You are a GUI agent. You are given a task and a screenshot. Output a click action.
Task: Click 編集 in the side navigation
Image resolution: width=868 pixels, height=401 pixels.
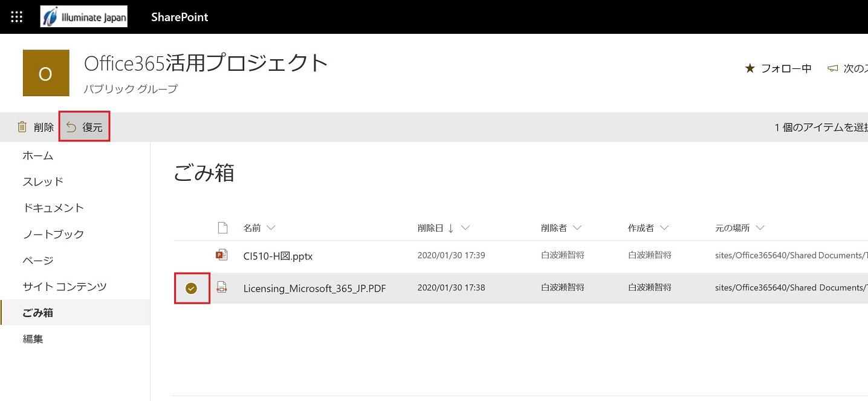click(x=33, y=339)
